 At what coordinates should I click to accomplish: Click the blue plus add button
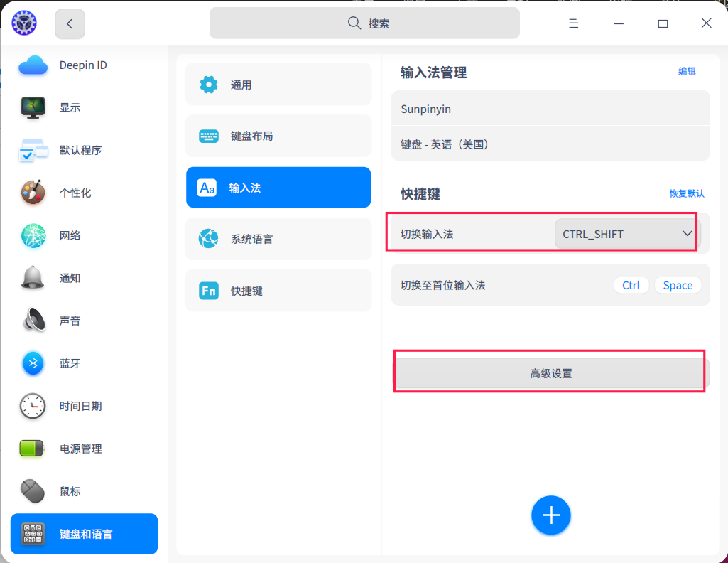coord(550,515)
